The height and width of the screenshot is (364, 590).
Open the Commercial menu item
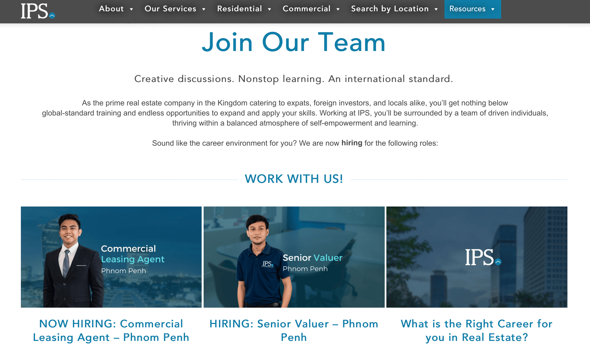307,9
